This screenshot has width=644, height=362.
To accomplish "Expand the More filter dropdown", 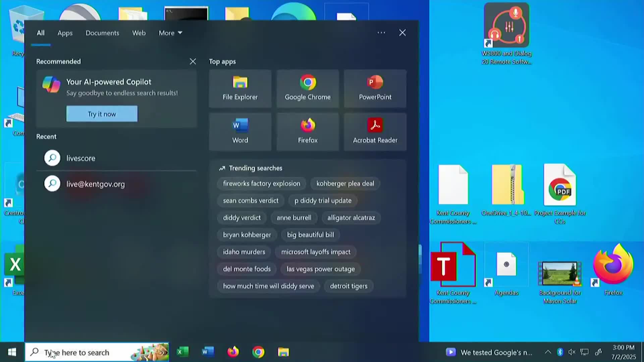I will (170, 33).
